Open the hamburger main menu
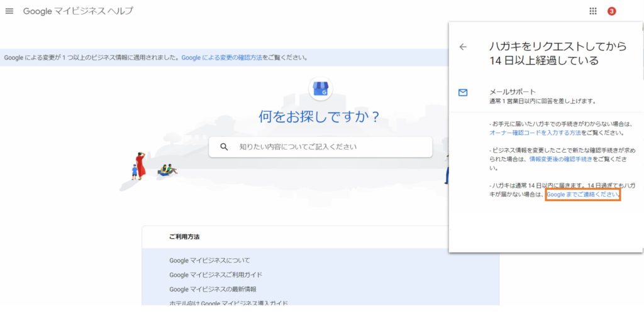The width and height of the screenshot is (644, 316). (x=9, y=11)
